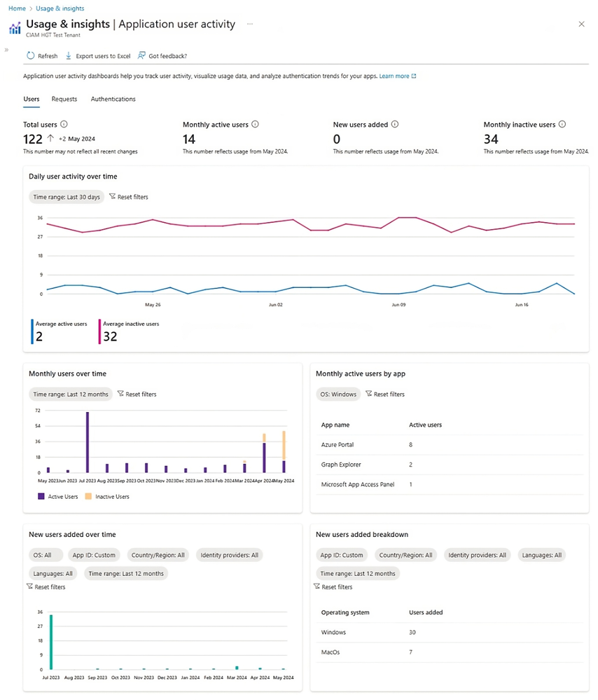Open App ID: Custom filter in New users breakdown
Viewport: 598px width, 700px height.
pyautogui.click(x=342, y=555)
